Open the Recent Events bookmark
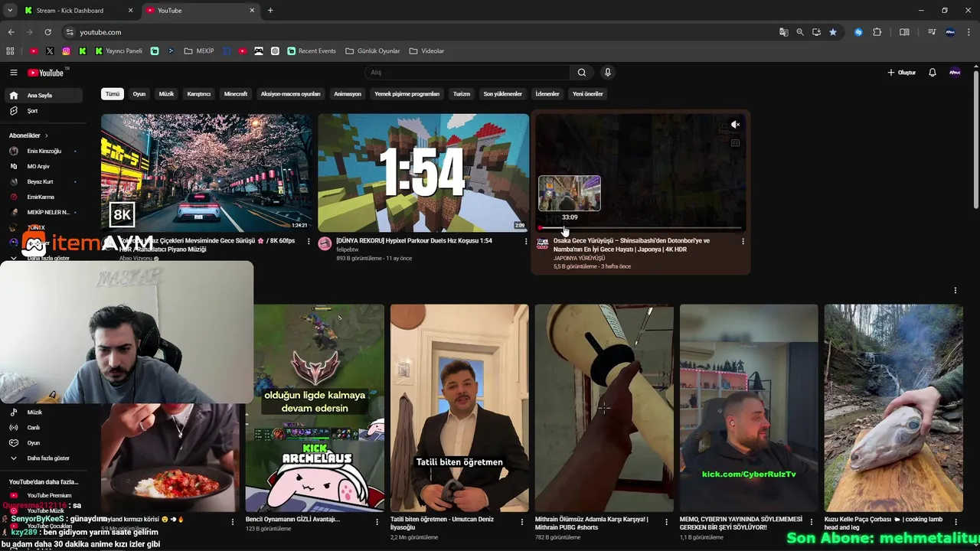This screenshot has width=980, height=551. click(312, 51)
